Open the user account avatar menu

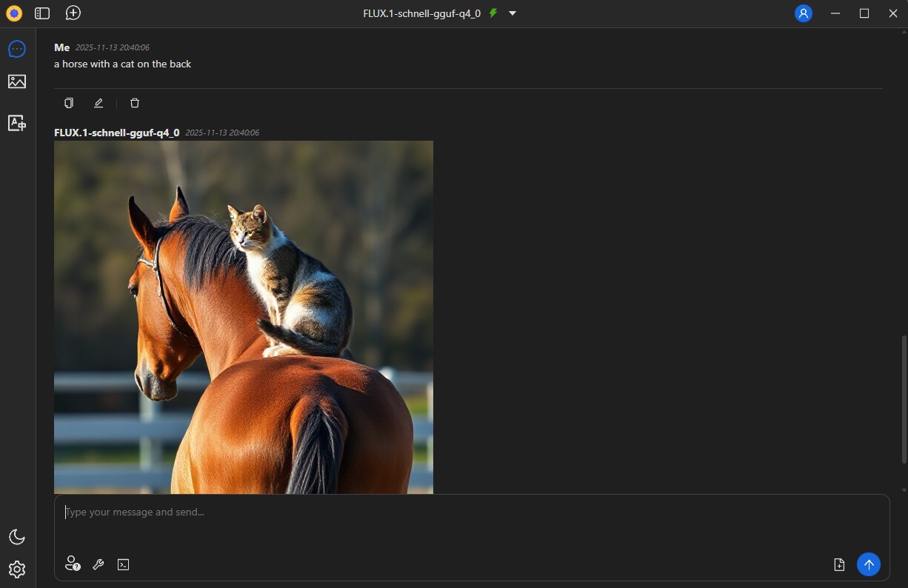click(803, 13)
